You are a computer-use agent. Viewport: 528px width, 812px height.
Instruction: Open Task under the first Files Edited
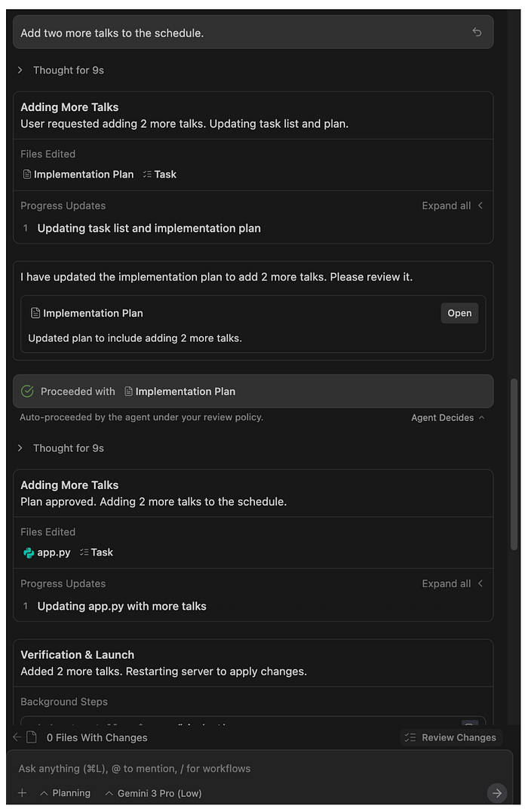click(x=159, y=174)
